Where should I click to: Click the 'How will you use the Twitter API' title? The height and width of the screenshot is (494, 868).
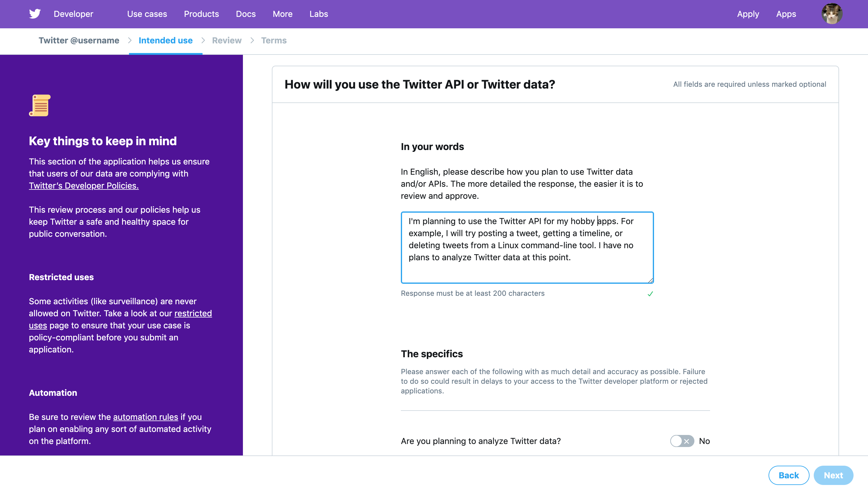pyautogui.click(x=420, y=84)
